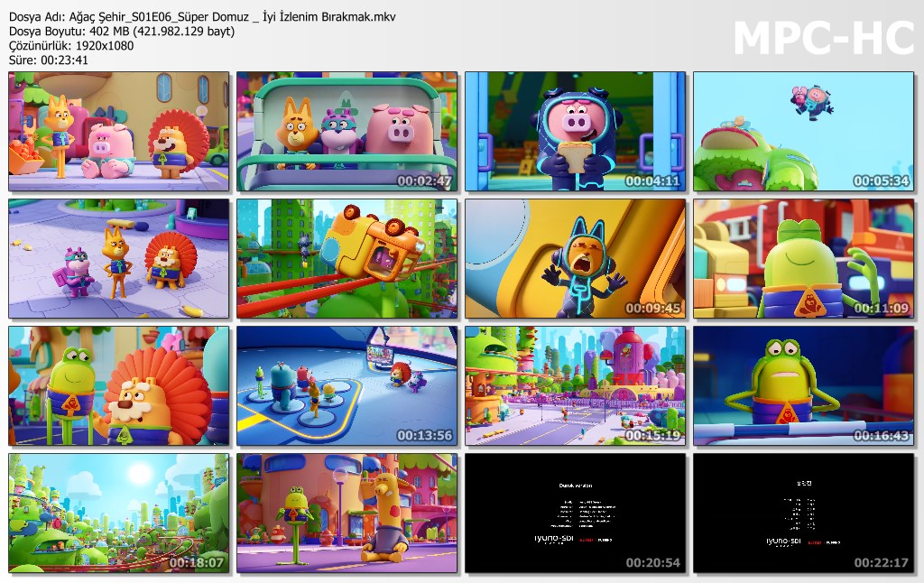This screenshot has width=924, height=583.
Task: Open thumbnail of yellow character sitting on sidewalk
Action: tap(347, 513)
